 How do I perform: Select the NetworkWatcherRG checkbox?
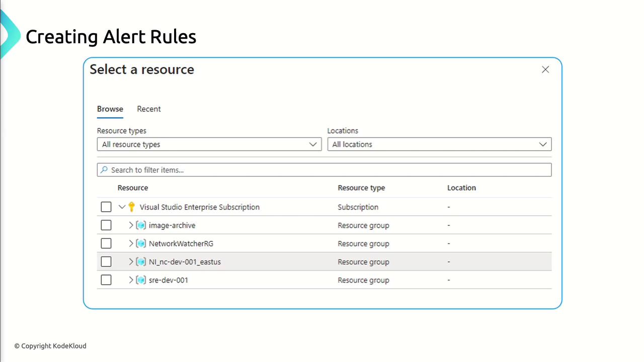coord(106,243)
